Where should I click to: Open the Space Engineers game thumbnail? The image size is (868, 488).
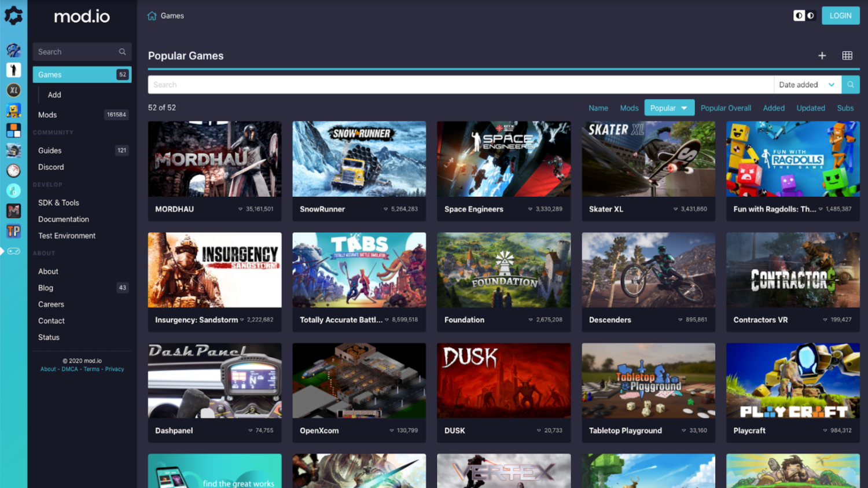504,159
